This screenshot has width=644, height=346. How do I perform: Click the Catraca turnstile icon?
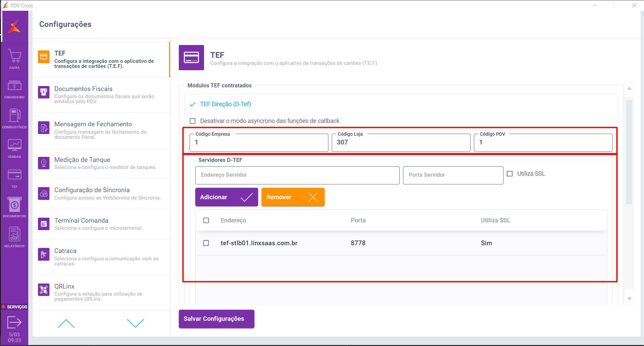coord(44,254)
